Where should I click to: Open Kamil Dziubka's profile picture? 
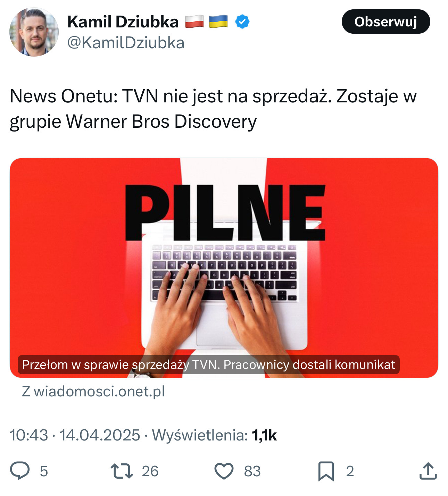34,32
